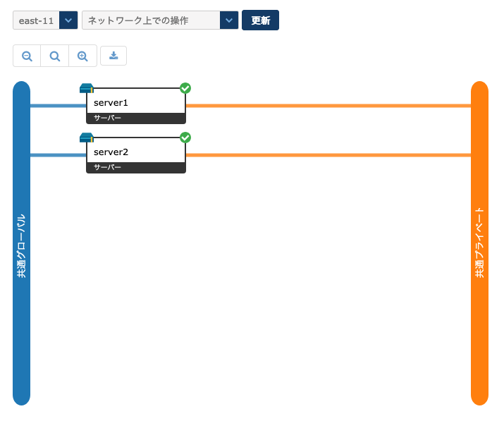Click the zoom out magnifier icon
Image resolution: width=504 pixels, height=421 pixels.
[x=27, y=56]
